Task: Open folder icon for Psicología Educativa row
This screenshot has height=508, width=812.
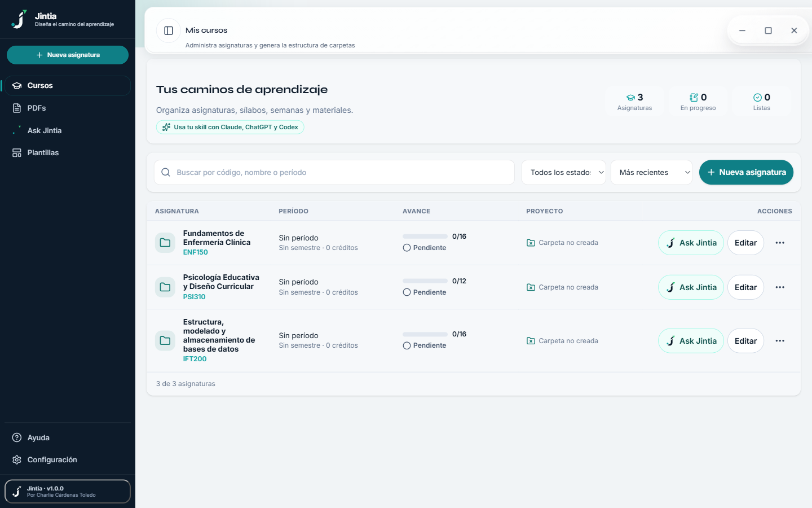Action: [x=165, y=287]
